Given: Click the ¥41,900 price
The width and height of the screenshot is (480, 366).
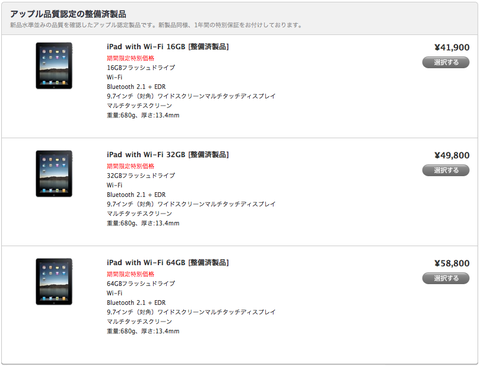Looking at the screenshot, I should [x=452, y=47].
